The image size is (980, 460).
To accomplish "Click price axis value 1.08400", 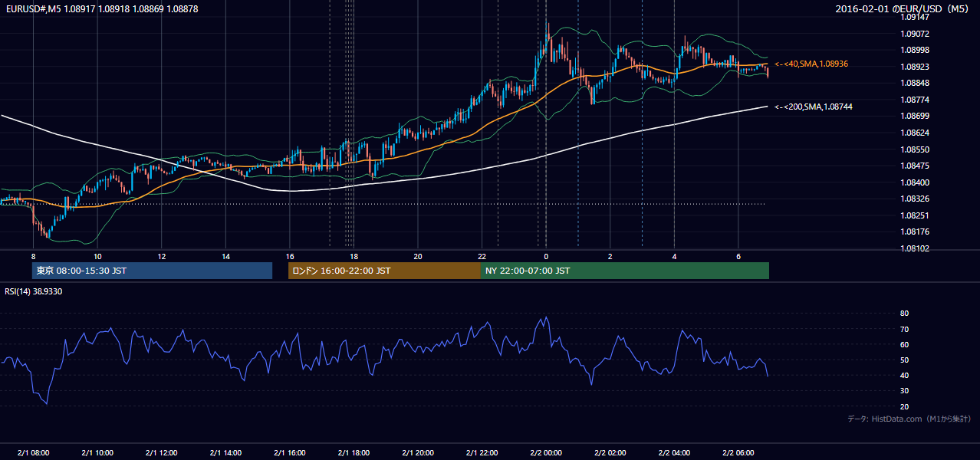I will 916,182.
